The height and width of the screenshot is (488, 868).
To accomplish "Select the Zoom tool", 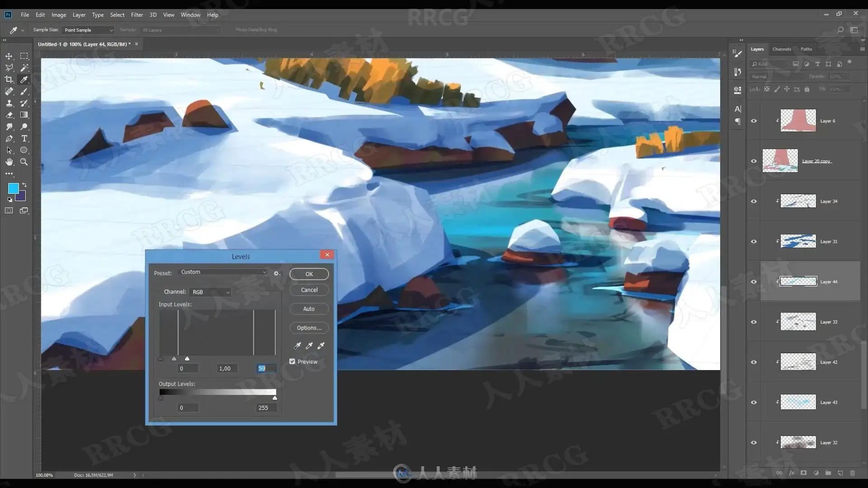I will pyautogui.click(x=24, y=162).
